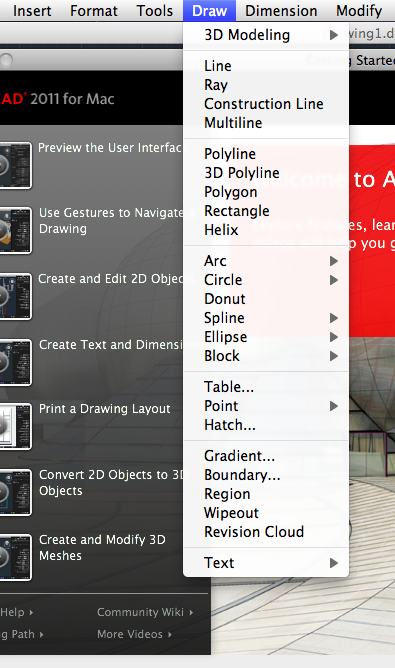Open Use Gestures to Navigate Drawing title
Screen dimensions: 395x668
pyautogui.click(x=111, y=221)
